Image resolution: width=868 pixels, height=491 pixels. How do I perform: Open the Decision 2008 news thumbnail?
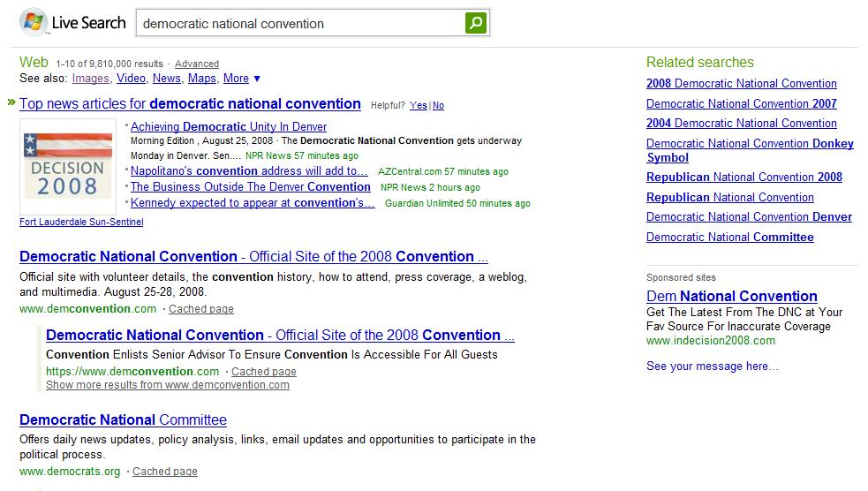click(x=68, y=166)
